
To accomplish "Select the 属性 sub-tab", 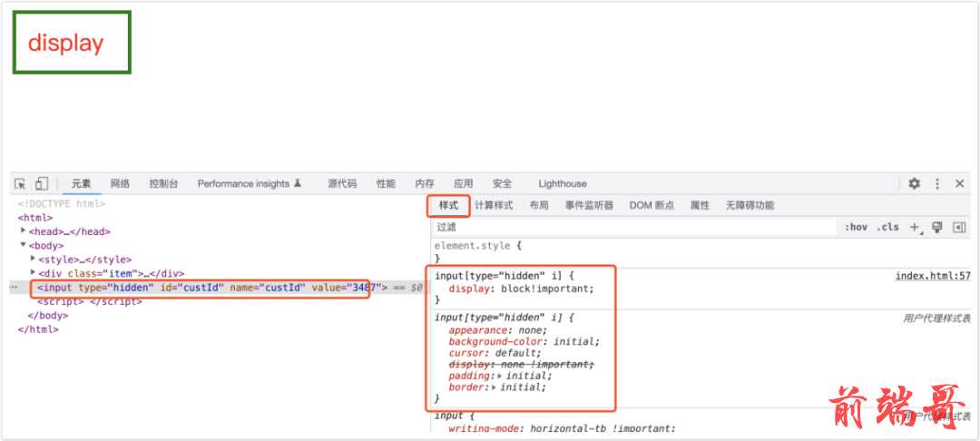I will [700, 205].
